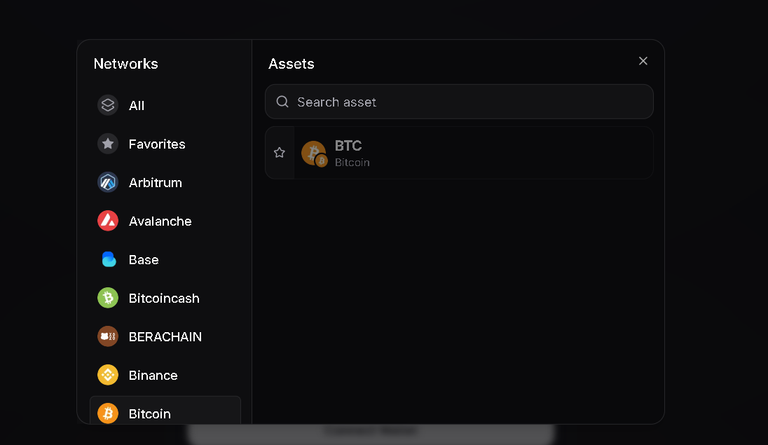Click the BTC coin logo
This screenshot has height=445, width=768.
click(314, 153)
